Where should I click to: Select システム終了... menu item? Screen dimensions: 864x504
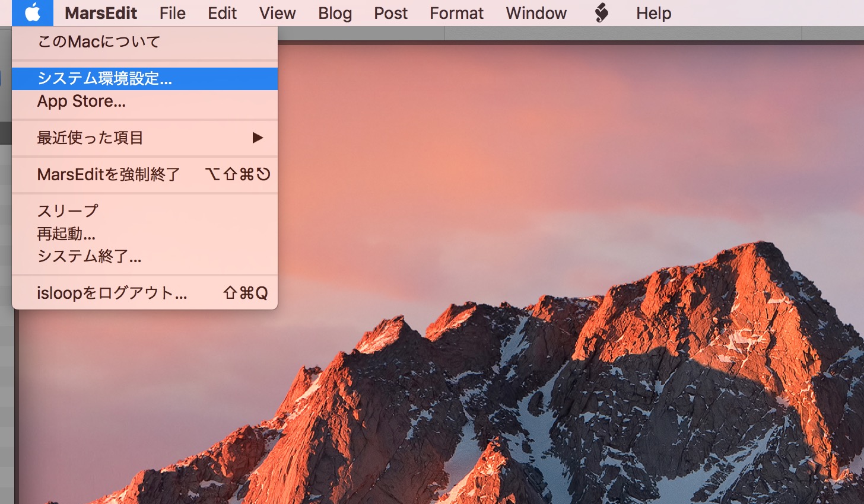[x=145, y=256]
